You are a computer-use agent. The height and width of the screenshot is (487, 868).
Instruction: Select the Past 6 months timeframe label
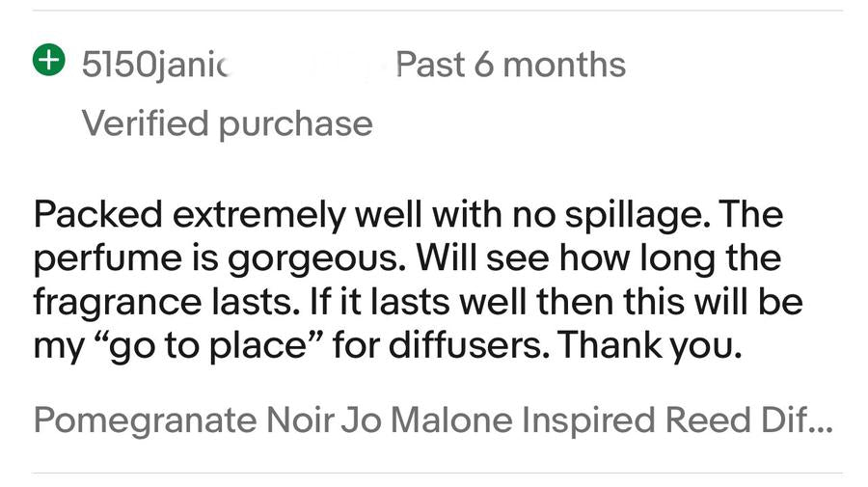pyautogui.click(x=511, y=65)
